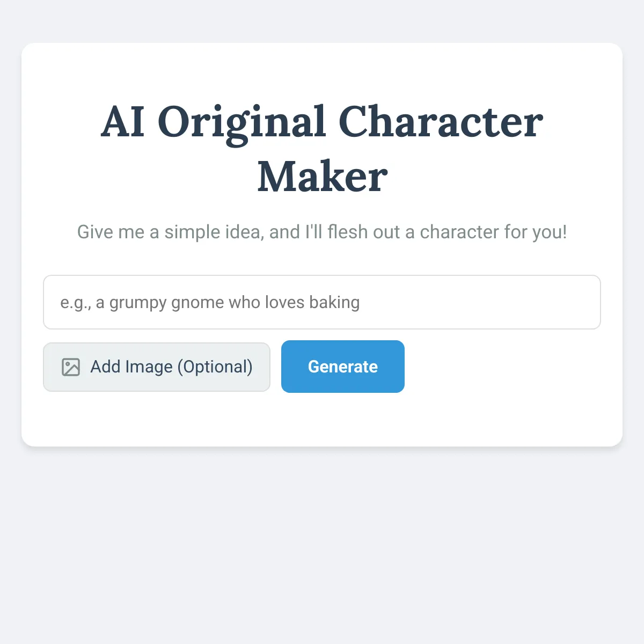The image size is (644, 644).
Task: Click the '(Optional)' text on the image button
Action: coord(215,367)
